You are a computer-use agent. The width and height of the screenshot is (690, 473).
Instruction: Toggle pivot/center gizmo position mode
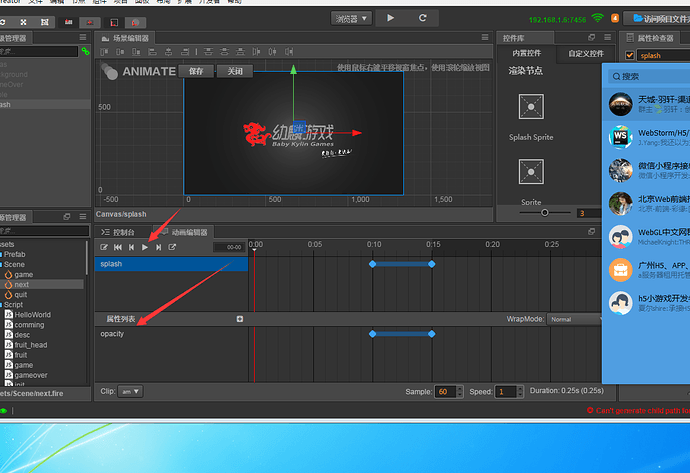pos(68,22)
